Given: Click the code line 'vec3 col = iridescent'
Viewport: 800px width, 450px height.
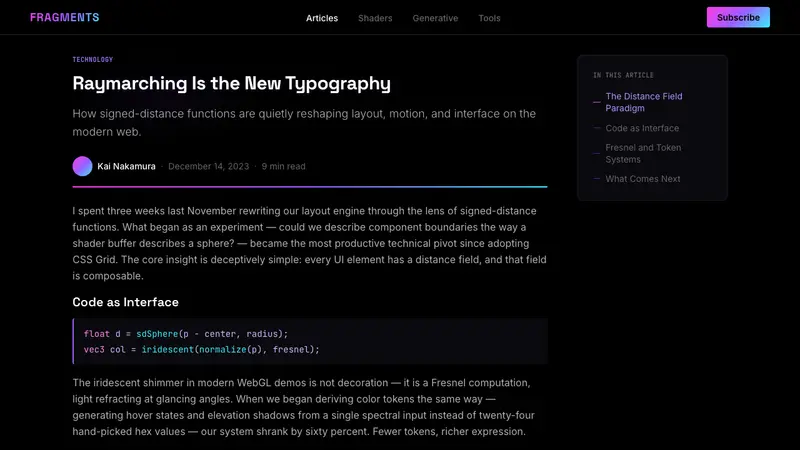Looking at the screenshot, I should [x=202, y=349].
